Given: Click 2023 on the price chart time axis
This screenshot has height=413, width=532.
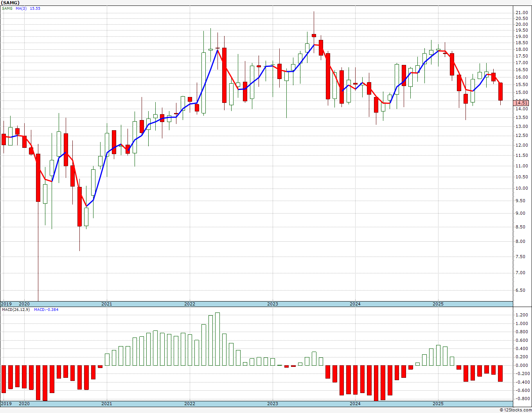Looking at the screenshot, I should (x=273, y=304).
